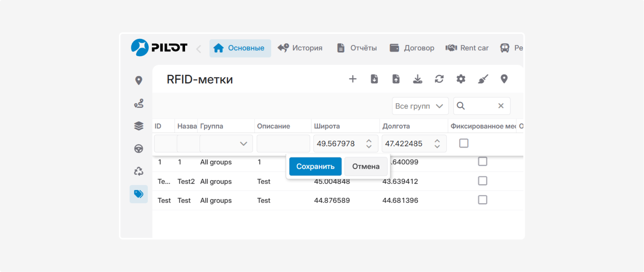This screenshot has height=272, width=644.
Task: Click the Te... ID cell
Action: tap(164, 182)
